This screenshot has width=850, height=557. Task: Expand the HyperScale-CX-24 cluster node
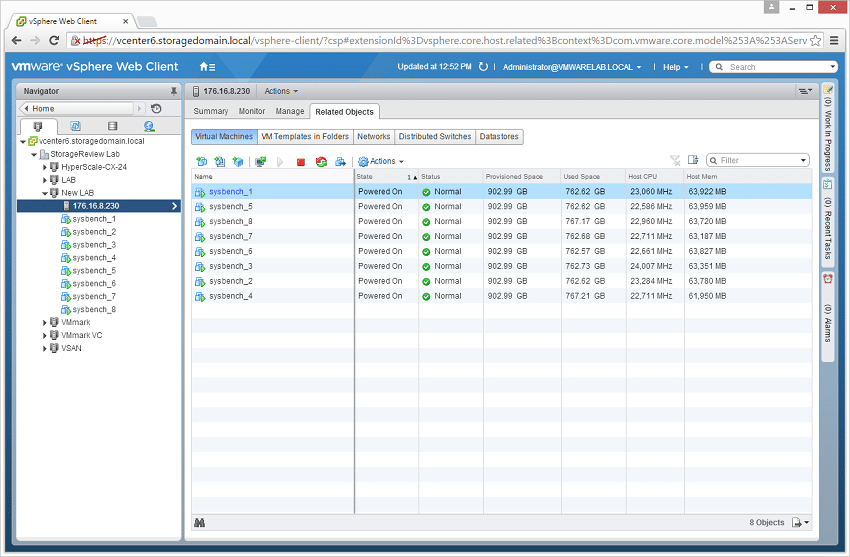(45, 167)
